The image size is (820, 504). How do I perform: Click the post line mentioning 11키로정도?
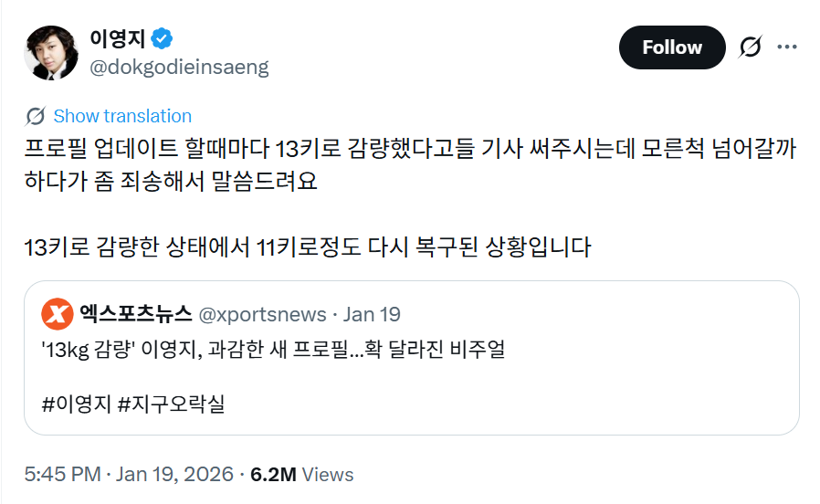click(x=308, y=247)
